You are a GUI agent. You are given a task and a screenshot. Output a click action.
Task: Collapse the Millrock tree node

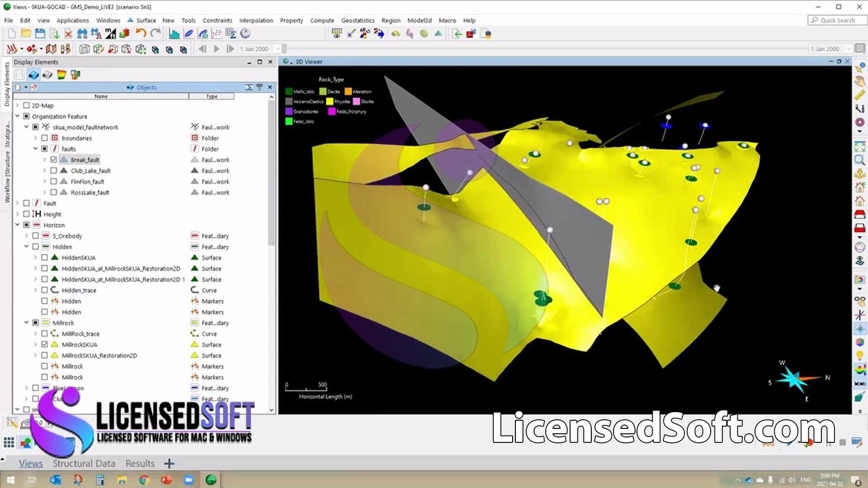(27, 323)
